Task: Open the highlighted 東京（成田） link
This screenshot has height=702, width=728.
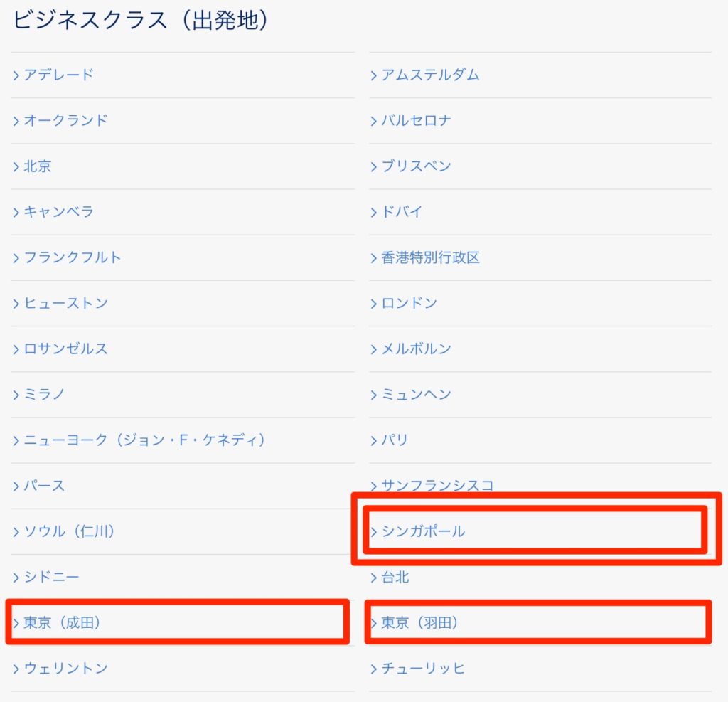Action: coord(63,623)
